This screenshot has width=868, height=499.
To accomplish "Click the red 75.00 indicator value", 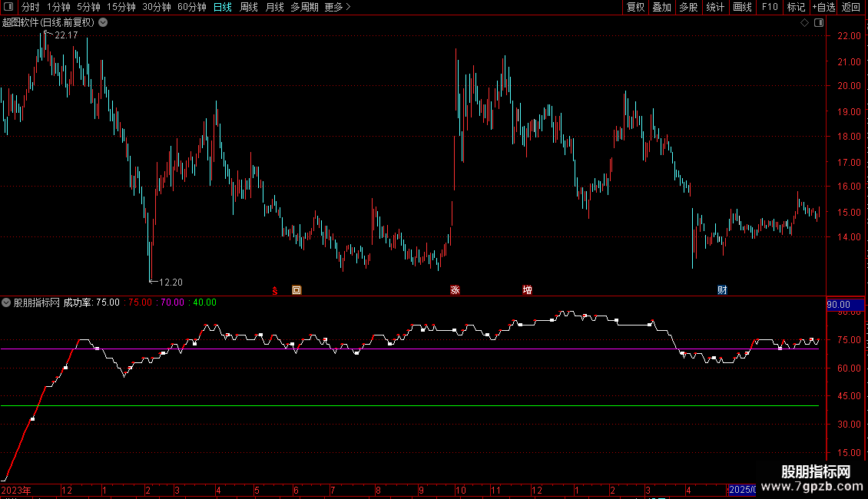I will click(x=140, y=302).
